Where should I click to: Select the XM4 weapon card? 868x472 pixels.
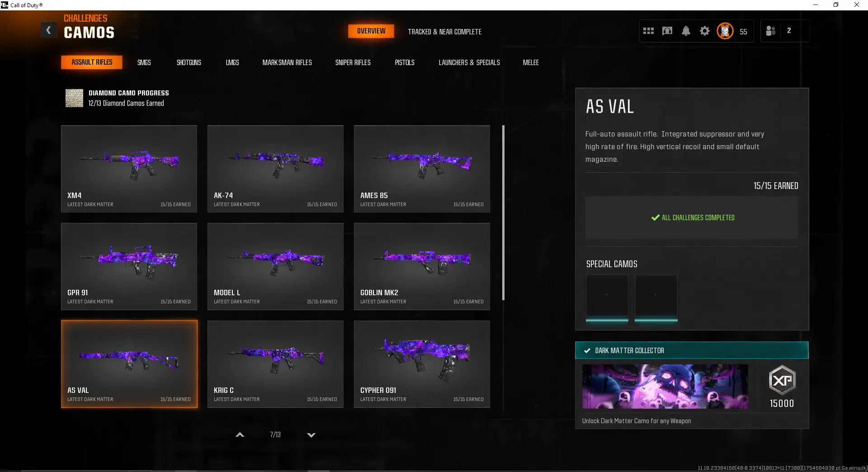click(129, 169)
